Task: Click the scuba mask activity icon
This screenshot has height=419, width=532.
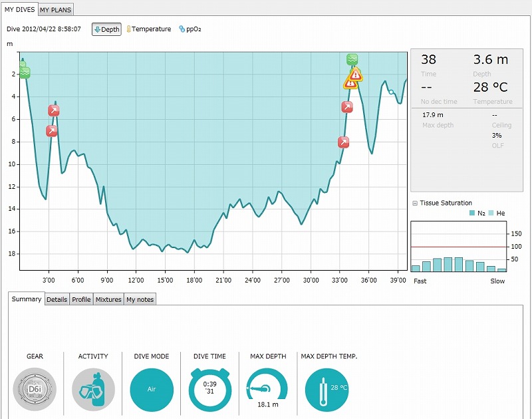Action: pyautogui.click(x=93, y=390)
